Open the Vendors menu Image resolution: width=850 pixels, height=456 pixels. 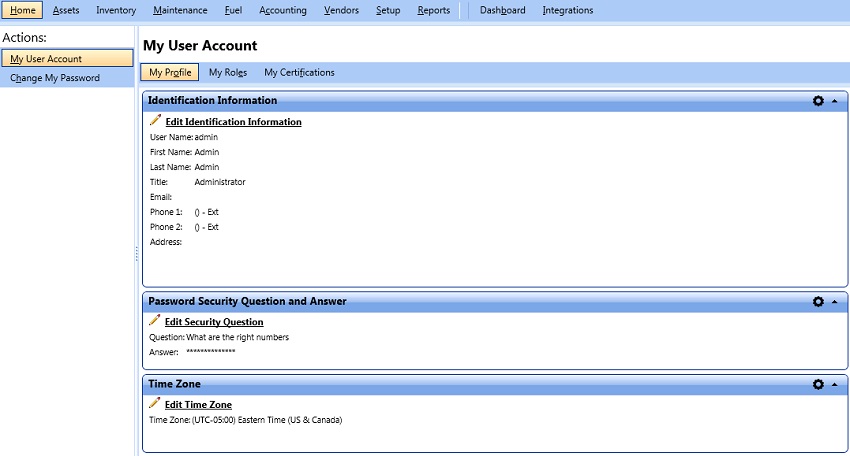point(341,10)
